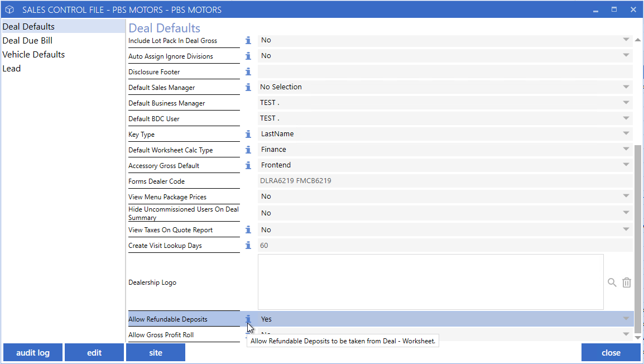Expand Allow Refundable Deposits dropdown
Viewport: 644px width, 364px height.
626,319
